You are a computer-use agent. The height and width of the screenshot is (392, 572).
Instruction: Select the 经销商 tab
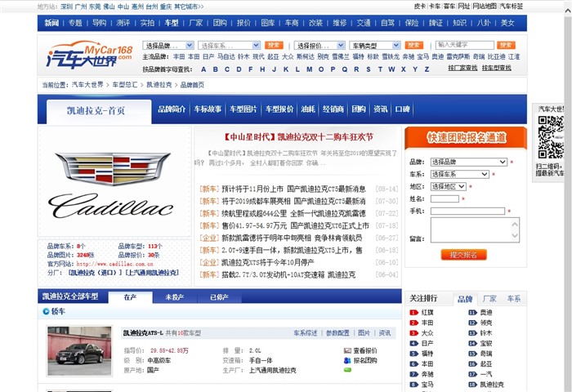[x=333, y=109]
